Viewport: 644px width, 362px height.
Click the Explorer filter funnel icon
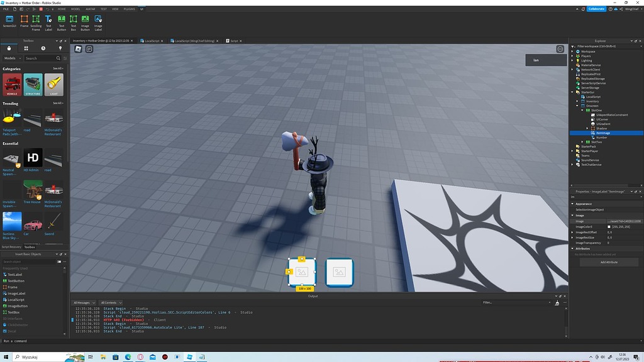[574, 47]
